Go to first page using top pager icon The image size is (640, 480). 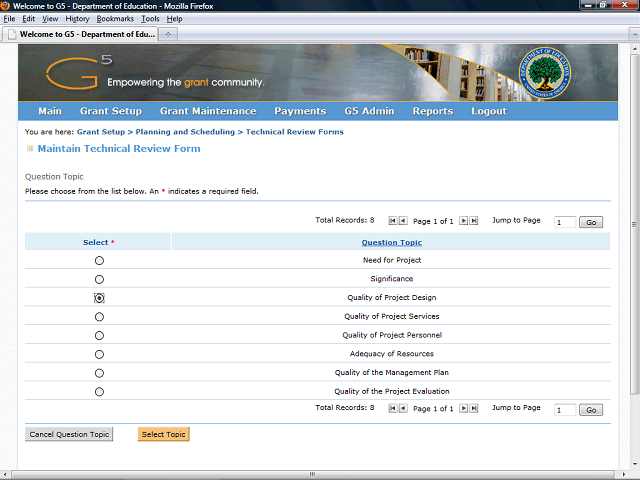tap(393, 221)
